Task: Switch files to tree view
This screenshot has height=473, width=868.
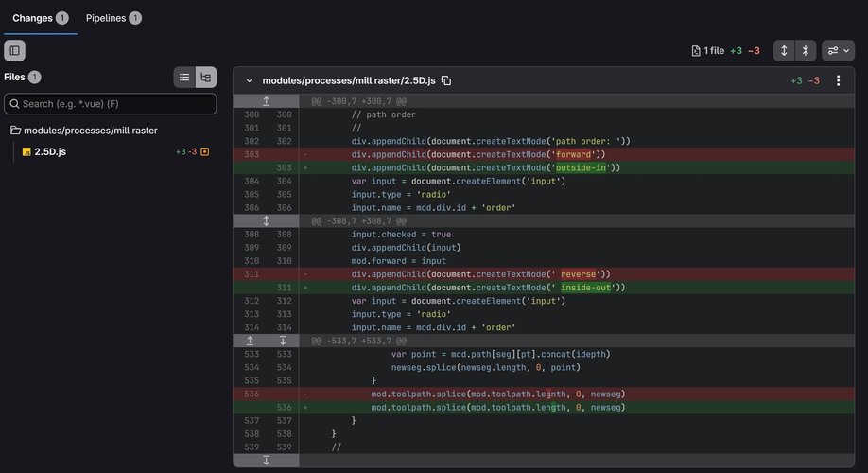Action: [206, 77]
